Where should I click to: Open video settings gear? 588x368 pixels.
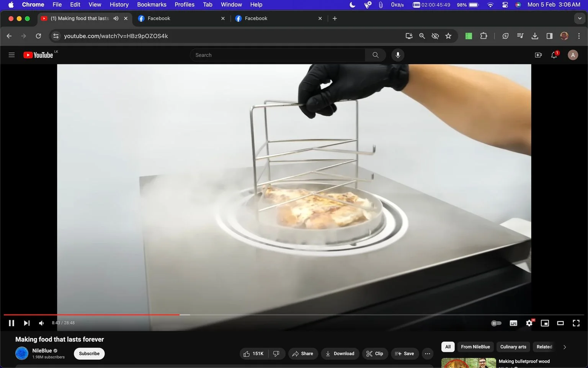[529, 323]
